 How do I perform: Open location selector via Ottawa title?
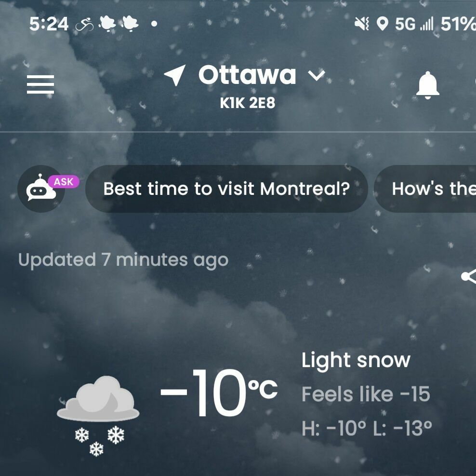tap(247, 75)
